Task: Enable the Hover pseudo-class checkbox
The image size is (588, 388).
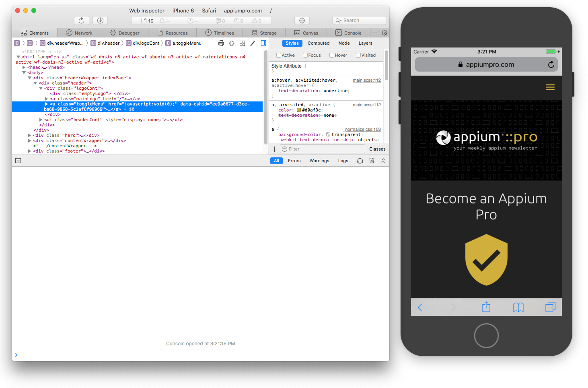Action: 332,55
